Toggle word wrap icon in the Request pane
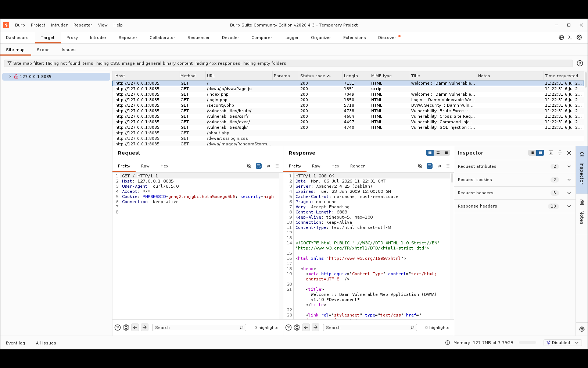 259,166
